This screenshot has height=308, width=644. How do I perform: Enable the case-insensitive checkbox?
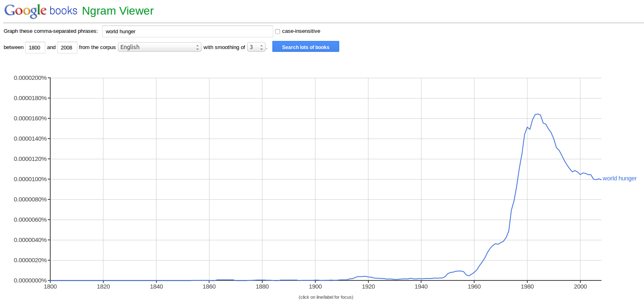click(278, 32)
